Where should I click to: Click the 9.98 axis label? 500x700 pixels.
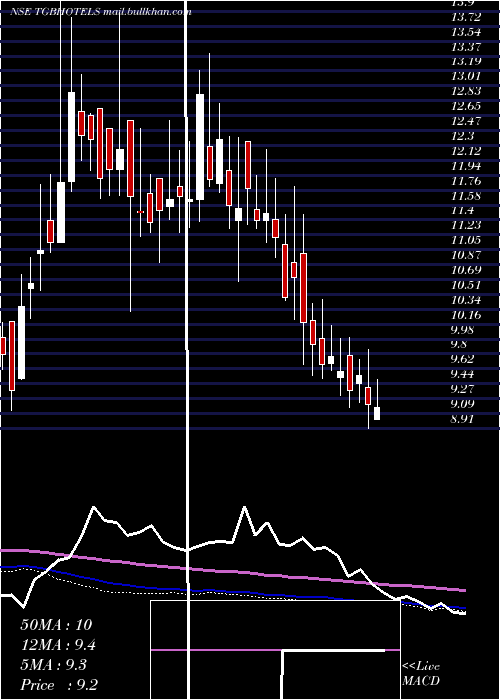(462, 329)
